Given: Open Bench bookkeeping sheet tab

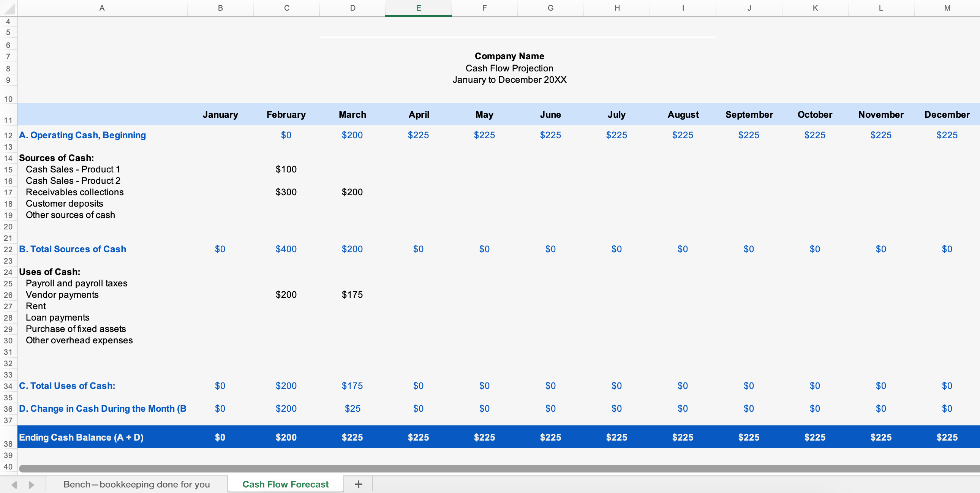Looking at the screenshot, I should pyautogui.click(x=136, y=484).
